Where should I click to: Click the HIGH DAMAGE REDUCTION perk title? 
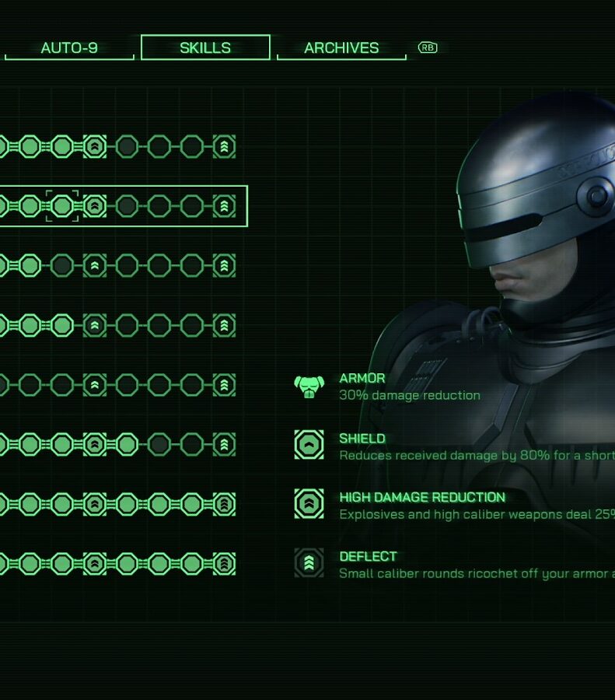pyautogui.click(x=422, y=497)
